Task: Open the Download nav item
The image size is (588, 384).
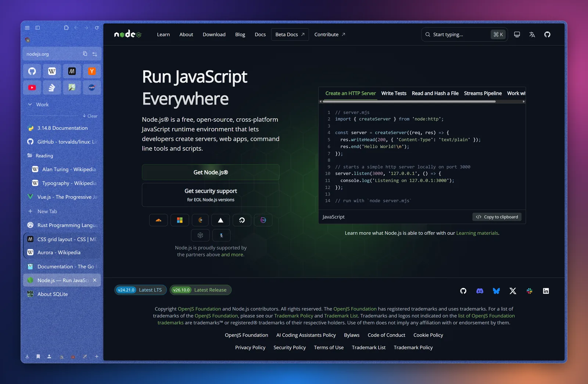Action: coord(214,35)
